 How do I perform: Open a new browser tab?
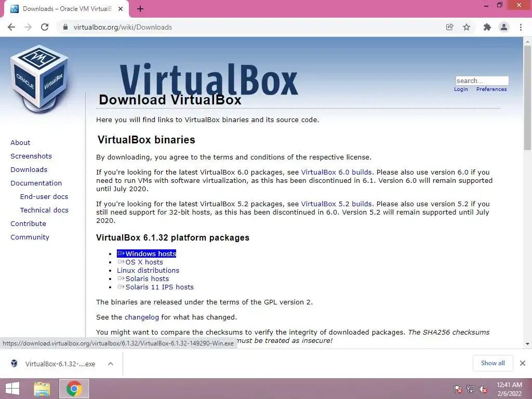(x=140, y=9)
